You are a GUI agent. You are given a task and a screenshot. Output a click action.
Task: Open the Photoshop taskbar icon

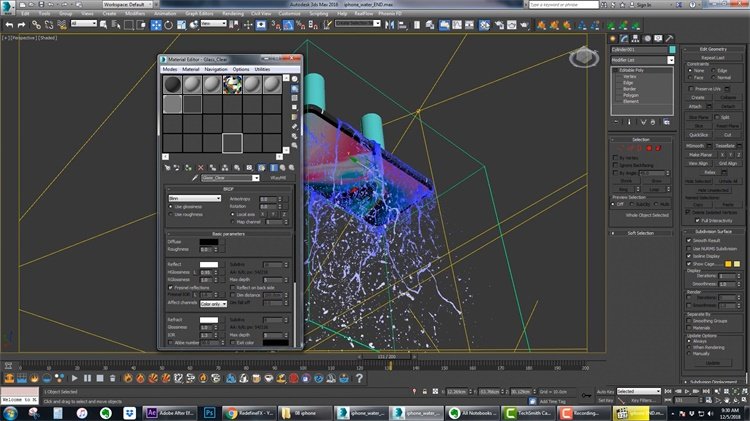click(210, 413)
